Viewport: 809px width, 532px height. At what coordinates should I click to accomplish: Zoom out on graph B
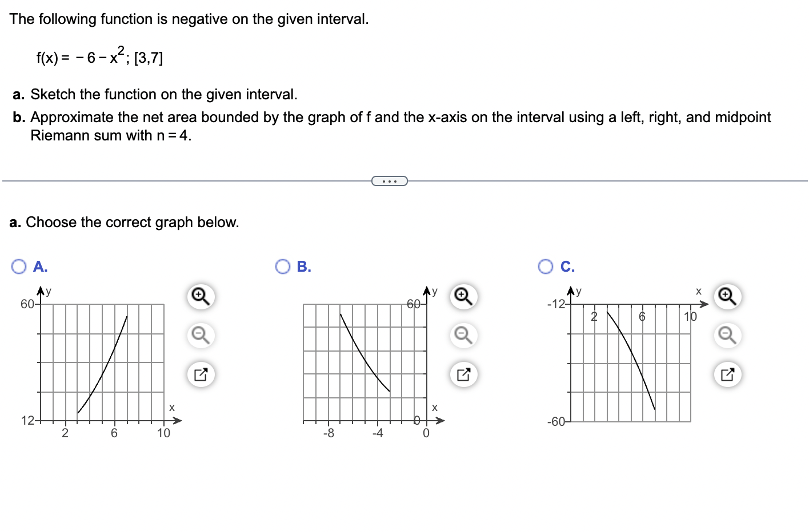point(463,336)
